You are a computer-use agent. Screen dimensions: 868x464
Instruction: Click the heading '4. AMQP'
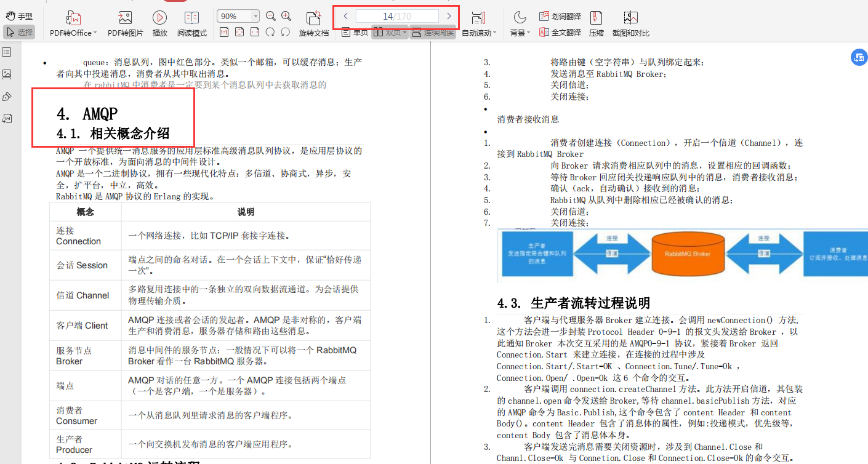[x=87, y=113]
